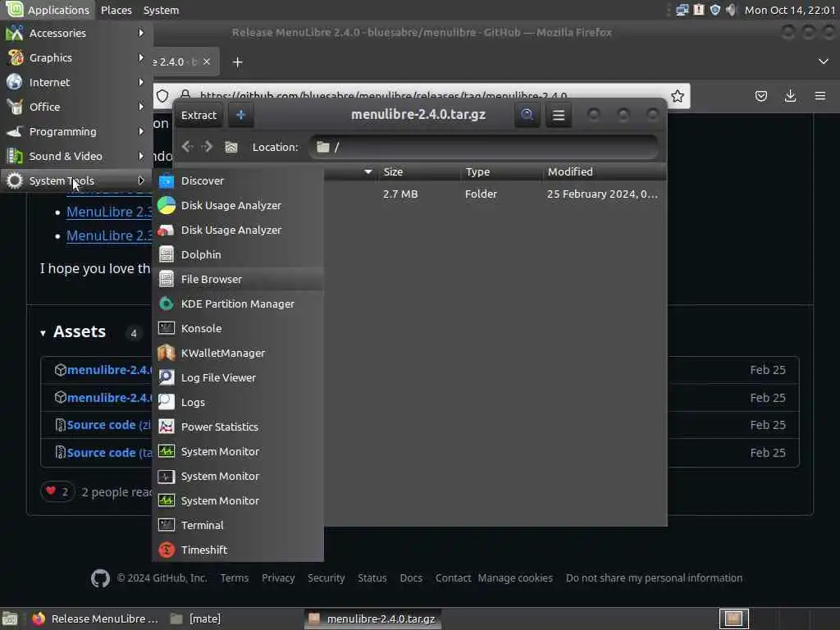Expand the Programming submenu
This screenshot has width=840, height=630.
76,132
